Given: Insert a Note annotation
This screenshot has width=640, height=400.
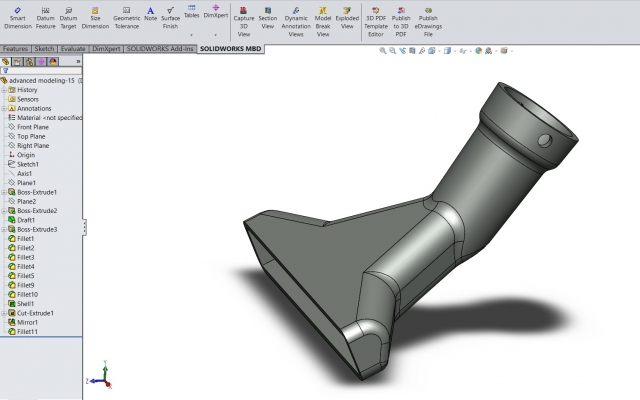Looking at the screenshot, I should pyautogui.click(x=150, y=14).
